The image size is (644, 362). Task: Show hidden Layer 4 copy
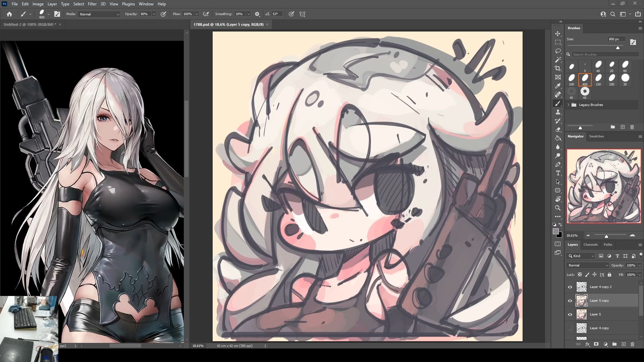[x=570, y=328]
